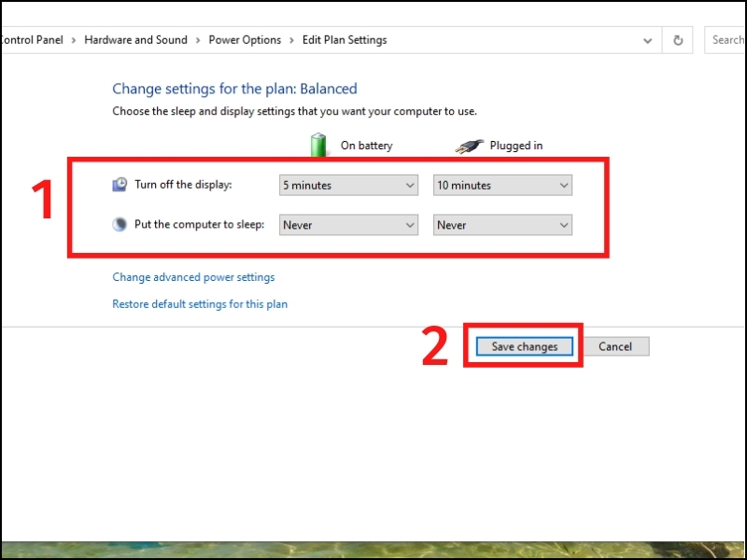The image size is (747, 560).
Task: Select the Edit Plan Settings breadcrumb
Action: [x=344, y=40]
